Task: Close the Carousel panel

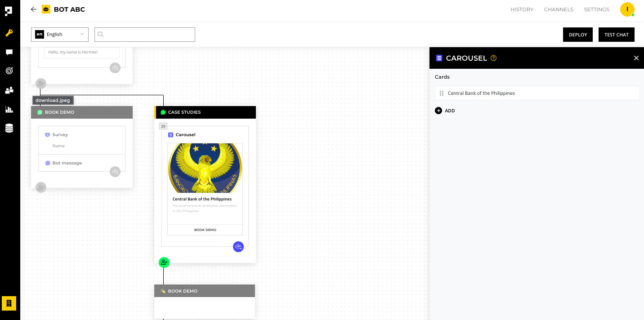Action: pos(636,58)
